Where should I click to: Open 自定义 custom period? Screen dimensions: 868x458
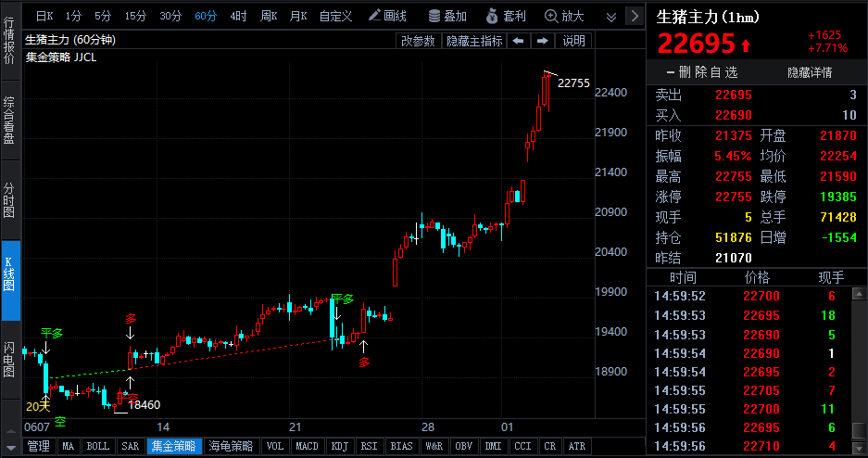(335, 16)
